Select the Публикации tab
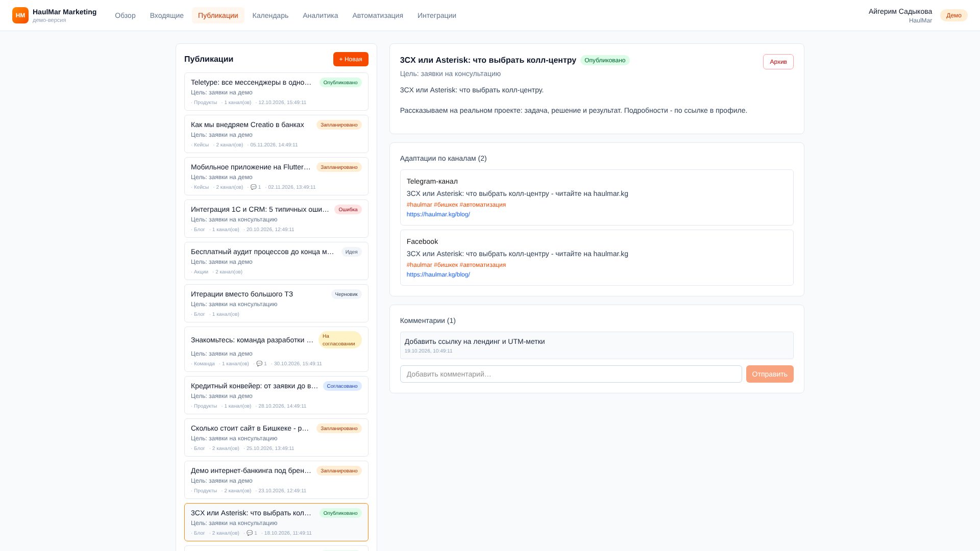 click(218, 15)
